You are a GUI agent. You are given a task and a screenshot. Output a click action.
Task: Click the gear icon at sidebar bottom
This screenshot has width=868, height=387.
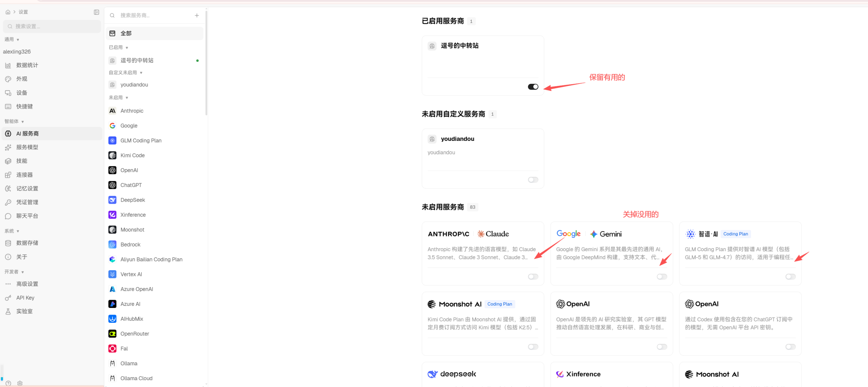coord(20,383)
